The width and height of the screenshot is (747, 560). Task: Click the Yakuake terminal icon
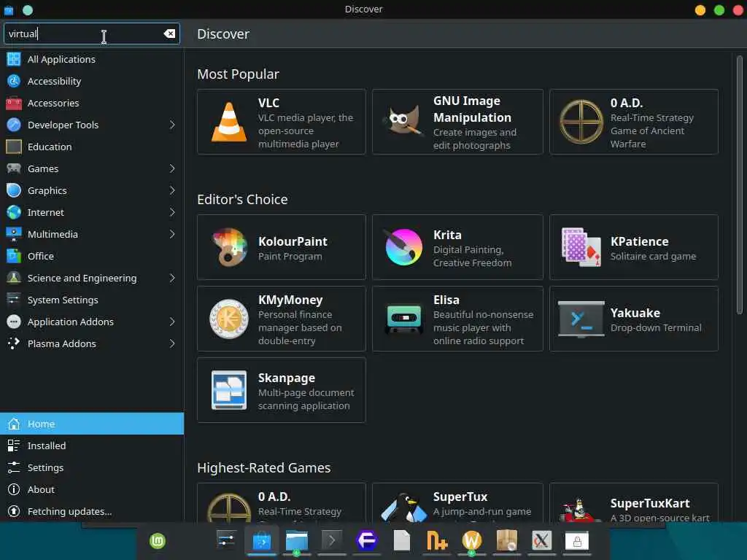581,319
